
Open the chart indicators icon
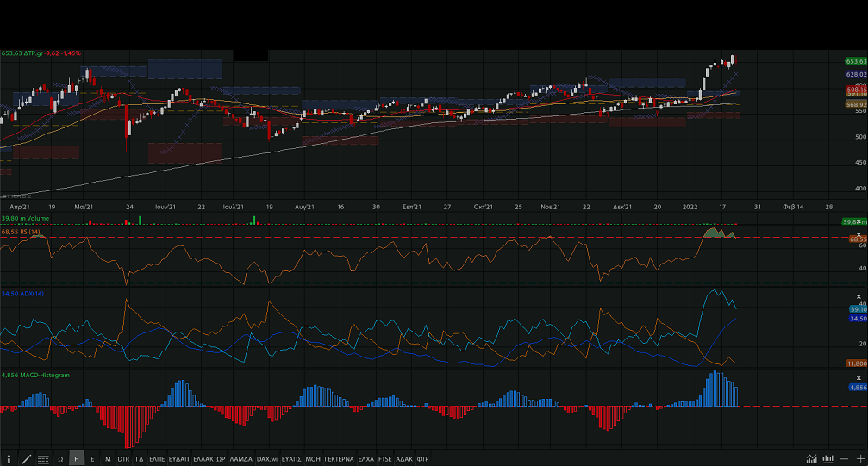[811, 459]
